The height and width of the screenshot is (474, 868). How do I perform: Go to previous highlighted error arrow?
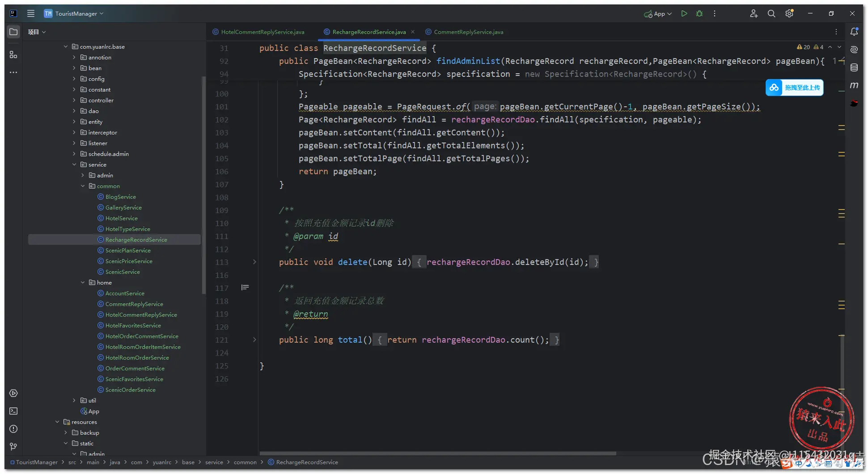[830, 47]
